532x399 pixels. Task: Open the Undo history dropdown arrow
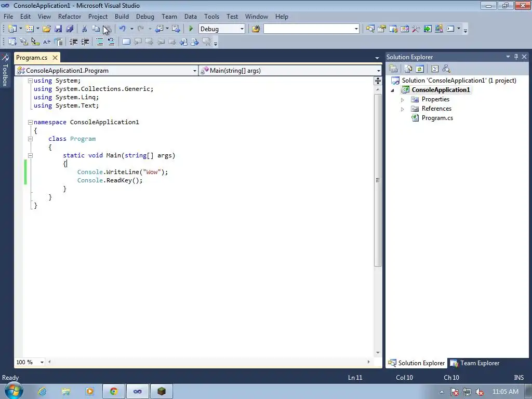[x=131, y=29]
